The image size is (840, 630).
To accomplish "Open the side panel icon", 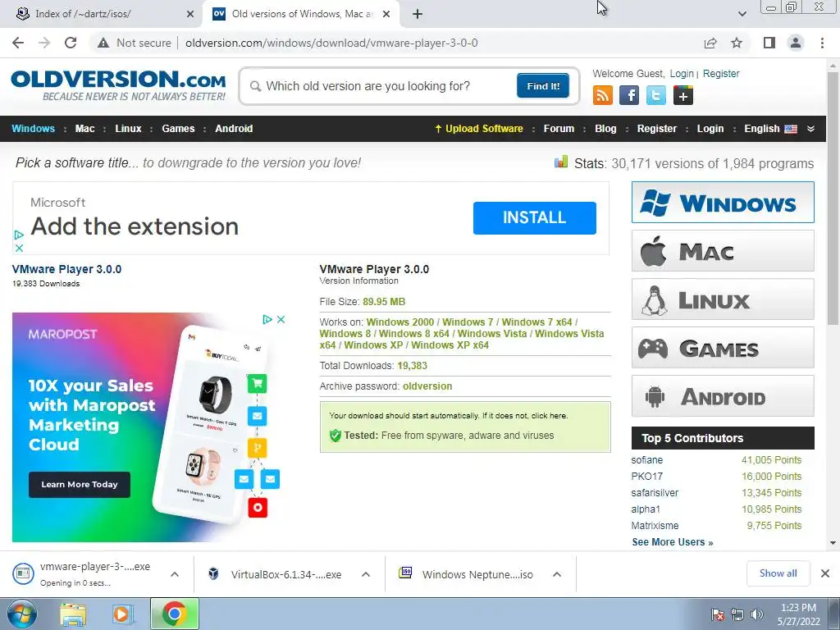I will tap(769, 43).
